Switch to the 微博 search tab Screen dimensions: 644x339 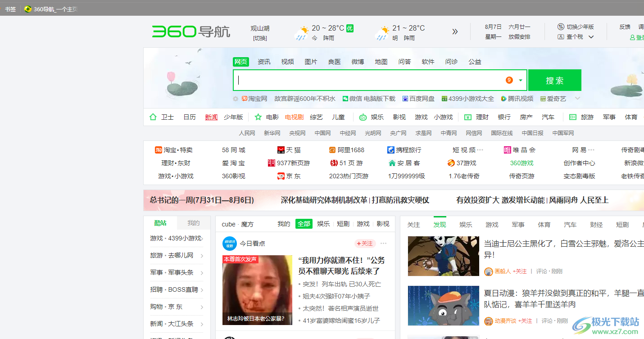pyautogui.click(x=358, y=62)
